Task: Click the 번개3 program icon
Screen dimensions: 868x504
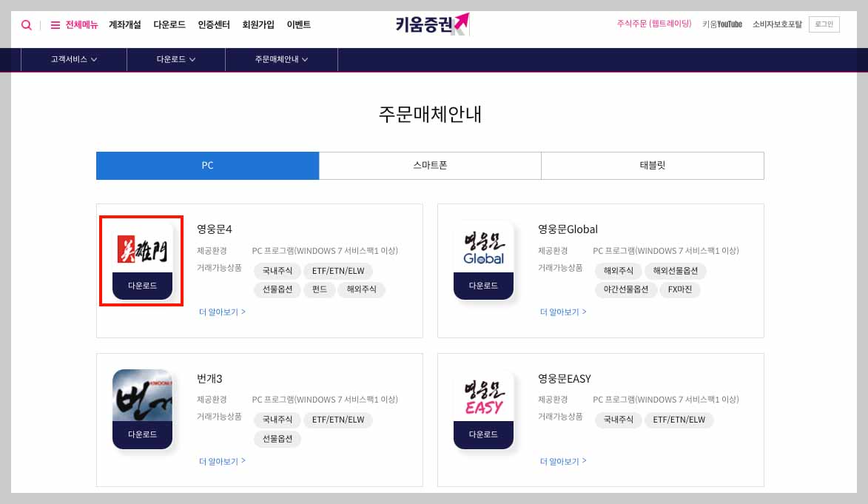Action: click(x=142, y=395)
